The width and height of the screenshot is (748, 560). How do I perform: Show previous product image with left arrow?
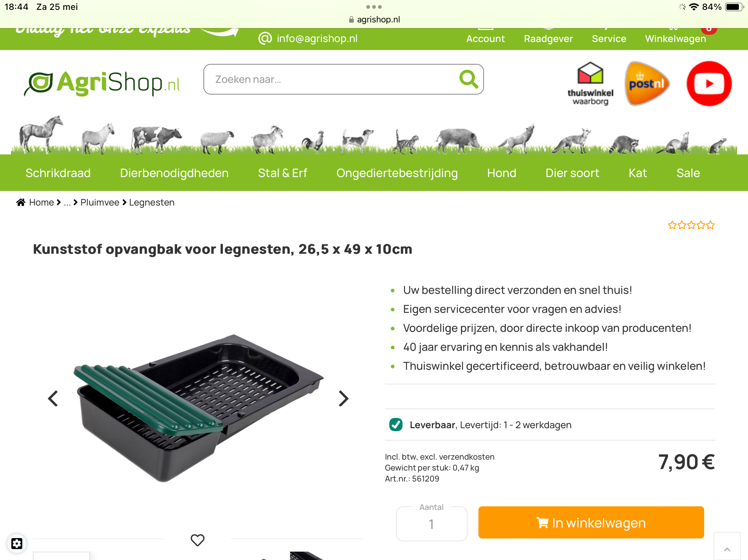[x=53, y=398]
